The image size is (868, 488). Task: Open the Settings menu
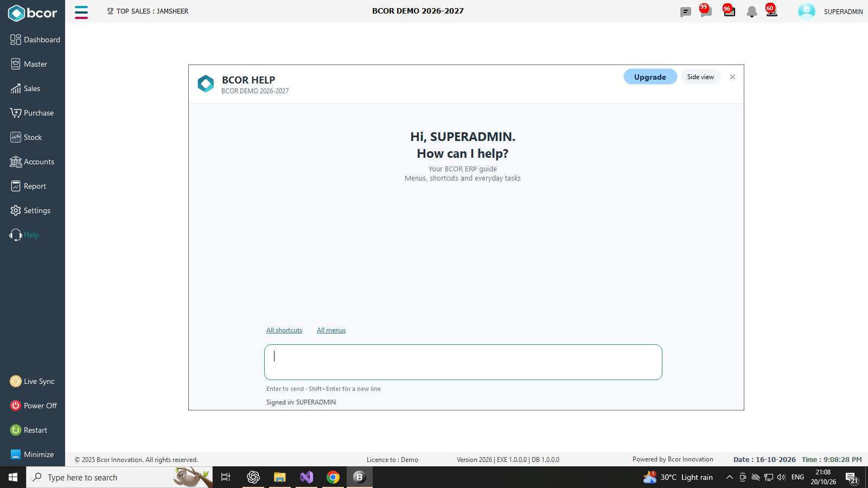tap(30, 210)
